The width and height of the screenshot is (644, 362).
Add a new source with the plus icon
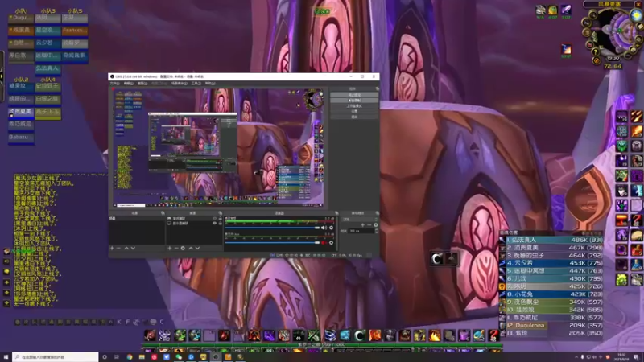(x=170, y=248)
